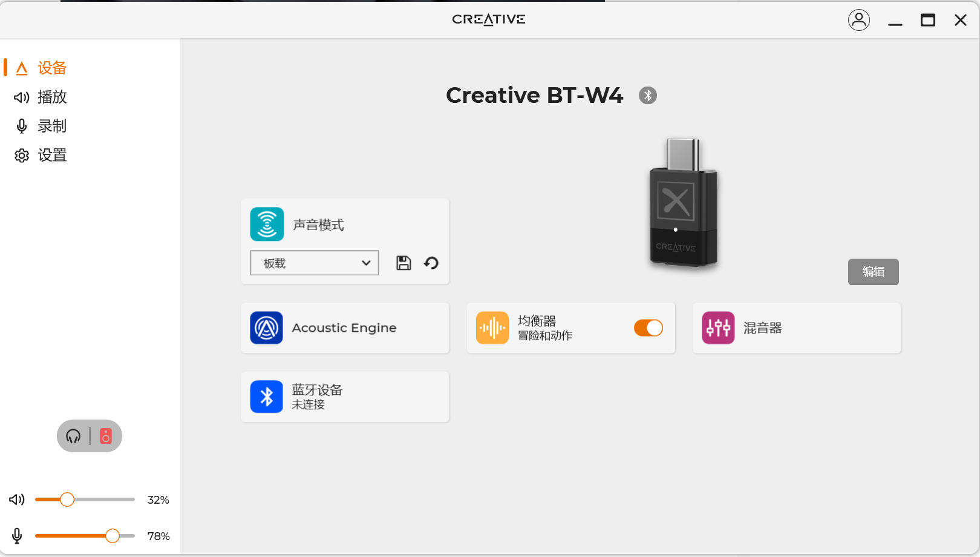Click the teal 声音模式 icon
Image resolution: width=980 pixels, height=557 pixels.
point(267,224)
